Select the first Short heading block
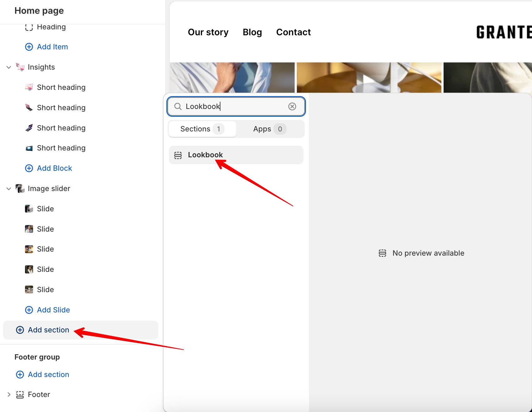The width and height of the screenshot is (532, 412). pyautogui.click(x=61, y=87)
